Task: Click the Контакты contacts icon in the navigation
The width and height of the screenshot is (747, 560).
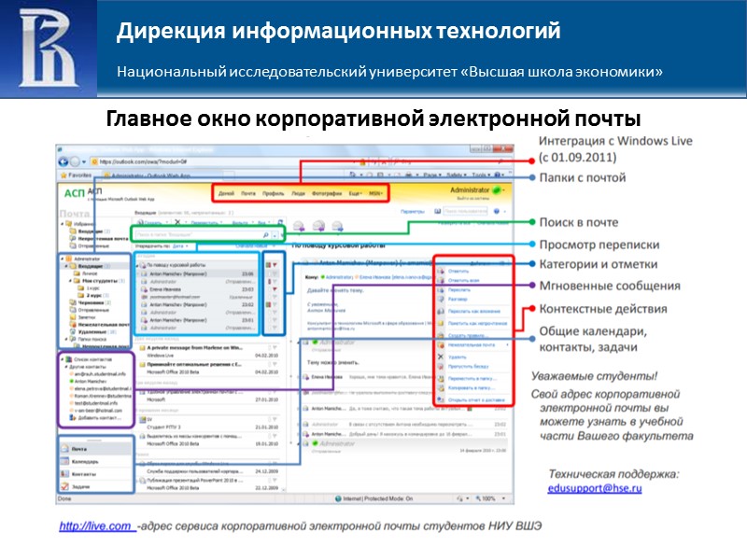Action: 64,474
